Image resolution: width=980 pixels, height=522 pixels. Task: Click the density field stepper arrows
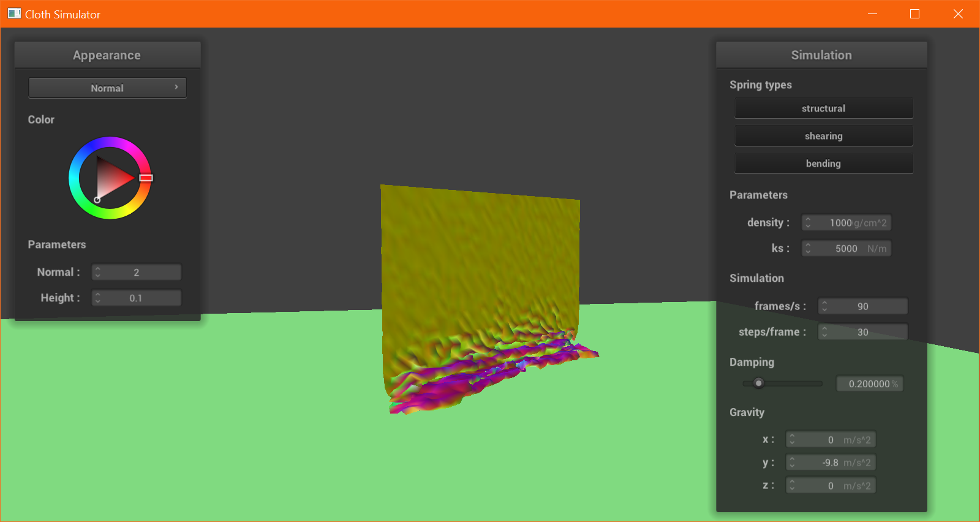808,222
